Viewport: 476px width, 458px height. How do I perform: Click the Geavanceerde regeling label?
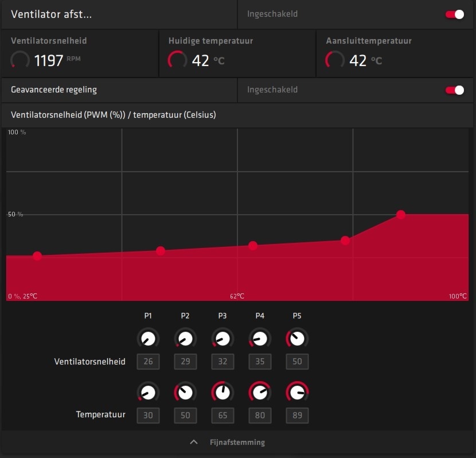54,90
